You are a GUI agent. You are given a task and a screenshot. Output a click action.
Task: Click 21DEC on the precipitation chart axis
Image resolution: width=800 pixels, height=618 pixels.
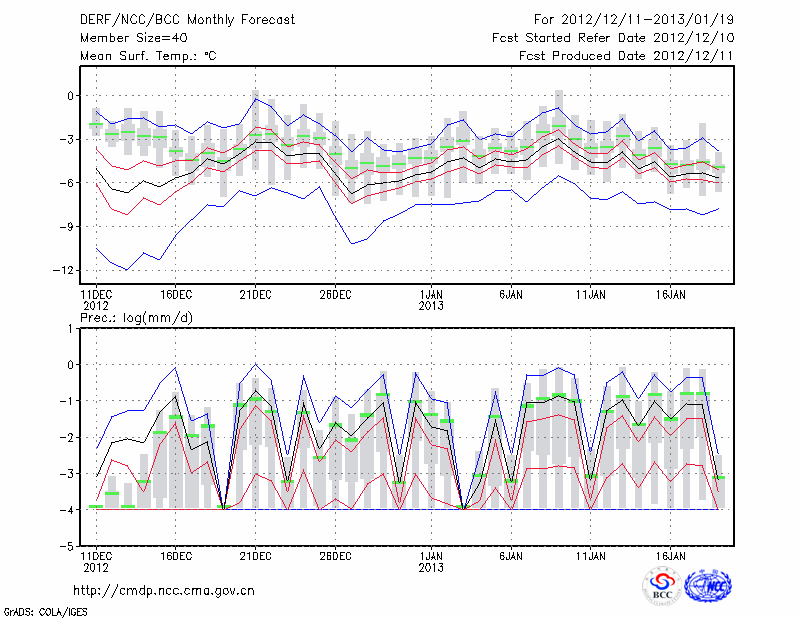click(255, 555)
